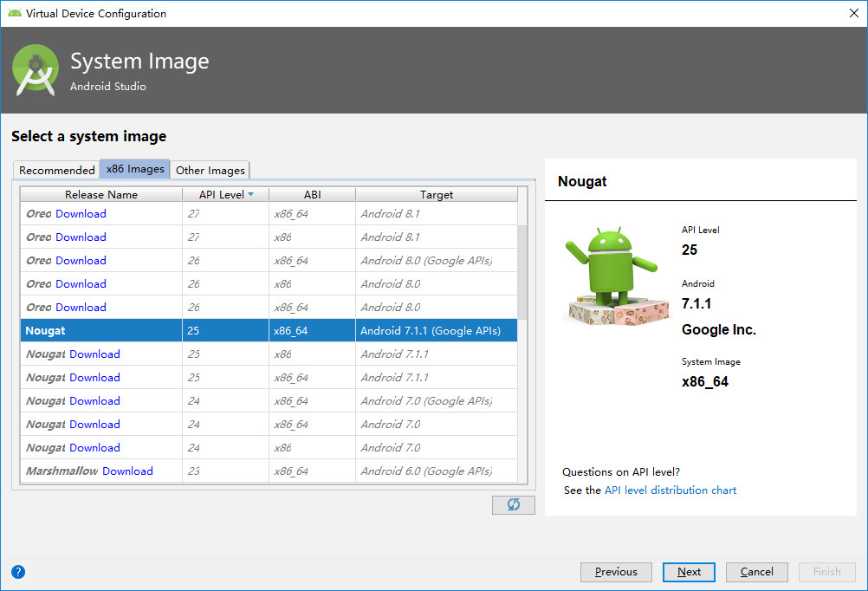The image size is (868, 591).
Task: Switch to the Recommended tab
Action: coord(56,170)
